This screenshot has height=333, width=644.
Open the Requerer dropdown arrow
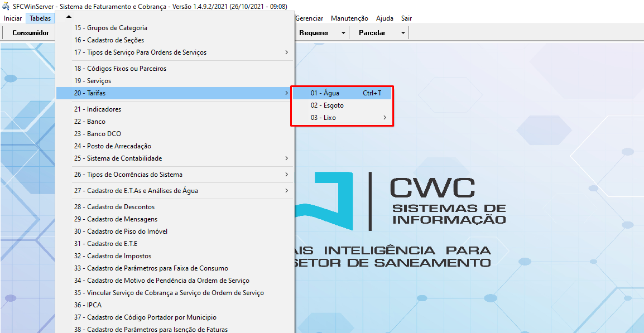(x=343, y=33)
